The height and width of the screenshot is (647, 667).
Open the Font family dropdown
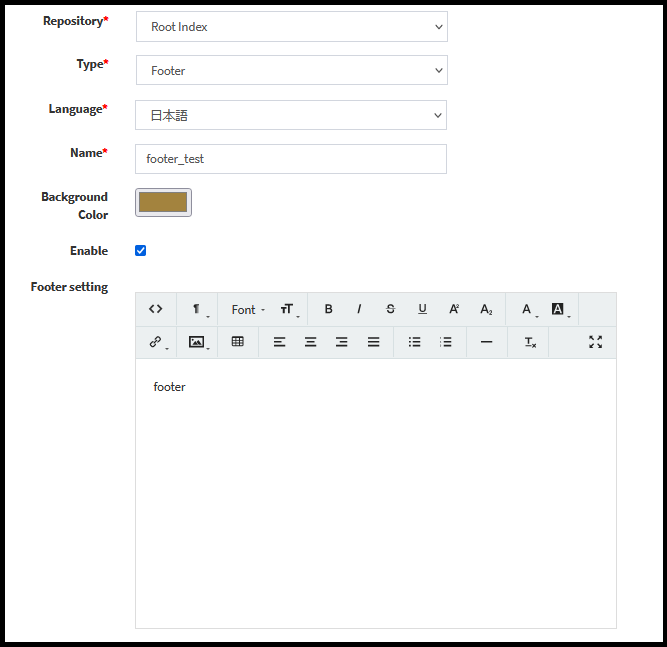coord(247,310)
